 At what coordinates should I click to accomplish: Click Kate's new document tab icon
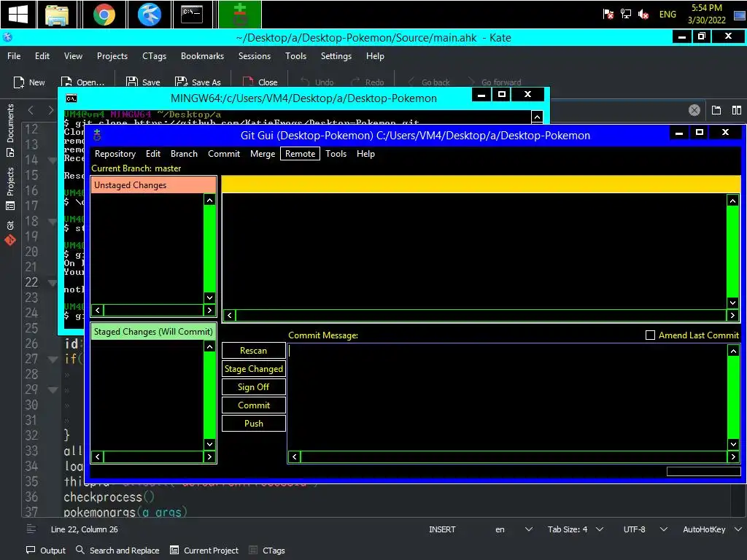[x=716, y=111]
